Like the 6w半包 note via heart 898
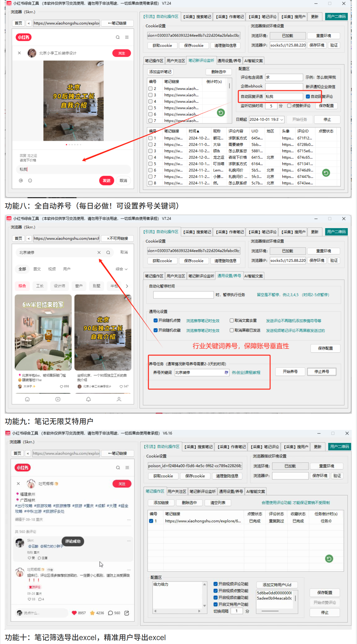The image size is (357, 644). point(61,386)
